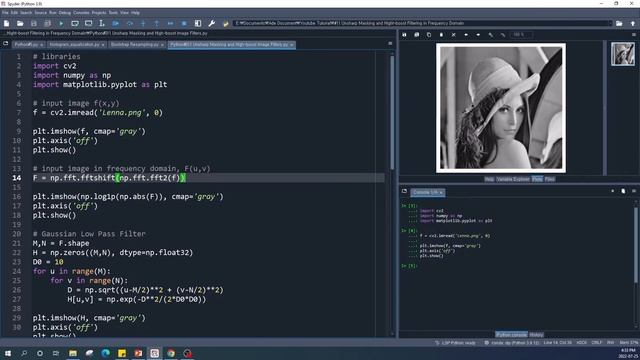Copy the plot to clipboard
This screenshot has width=640, height=360.
(429, 35)
